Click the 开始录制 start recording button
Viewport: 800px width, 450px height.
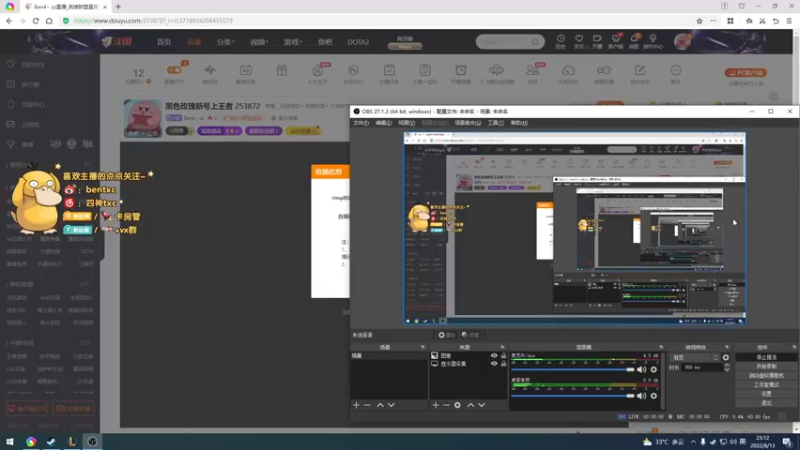coord(766,366)
